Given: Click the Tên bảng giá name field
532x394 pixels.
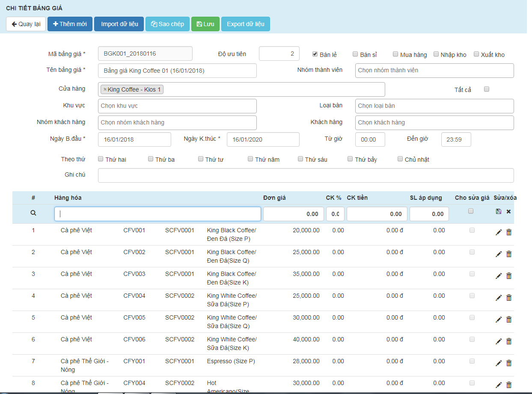Looking at the screenshot, I should 177,71.
